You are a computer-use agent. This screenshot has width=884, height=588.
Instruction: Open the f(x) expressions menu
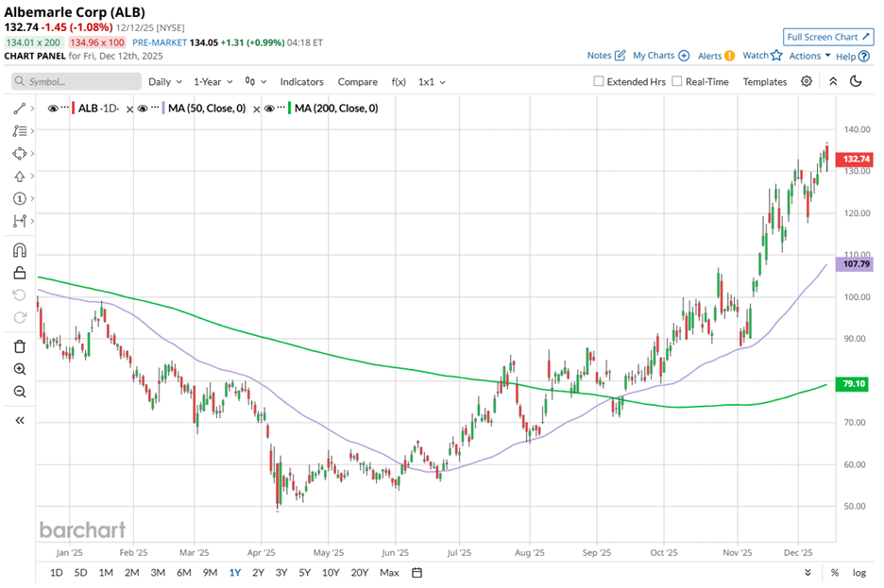pyautogui.click(x=399, y=82)
